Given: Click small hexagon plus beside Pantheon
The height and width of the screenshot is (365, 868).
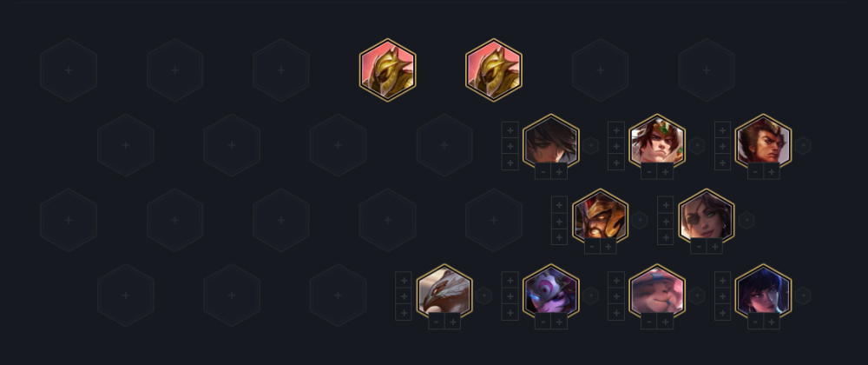Looking at the screenshot, I should tap(640, 221).
